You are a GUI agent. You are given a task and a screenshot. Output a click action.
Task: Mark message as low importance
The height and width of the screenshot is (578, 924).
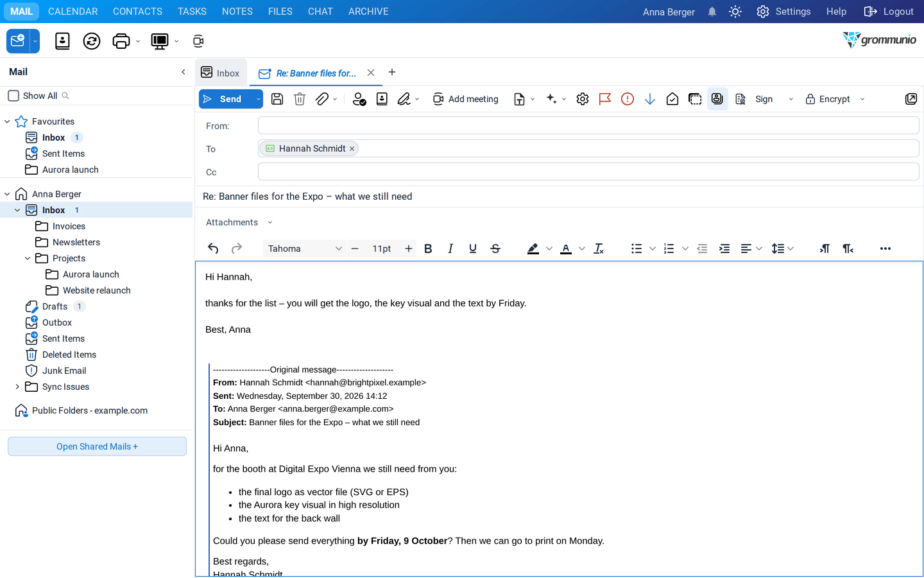tap(650, 99)
